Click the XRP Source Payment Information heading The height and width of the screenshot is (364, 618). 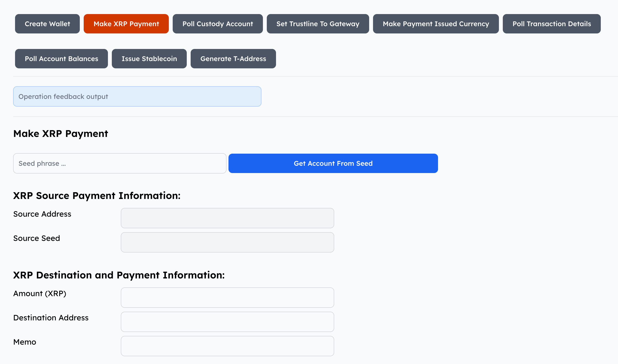click(x=97, y=196)
